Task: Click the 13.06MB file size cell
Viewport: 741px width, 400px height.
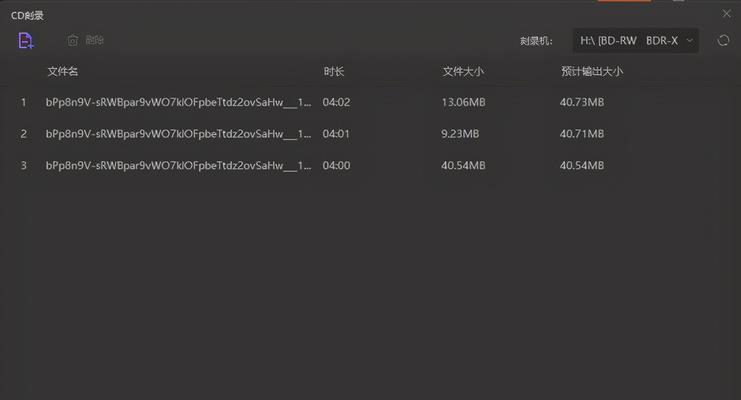Action: (463, 102)
